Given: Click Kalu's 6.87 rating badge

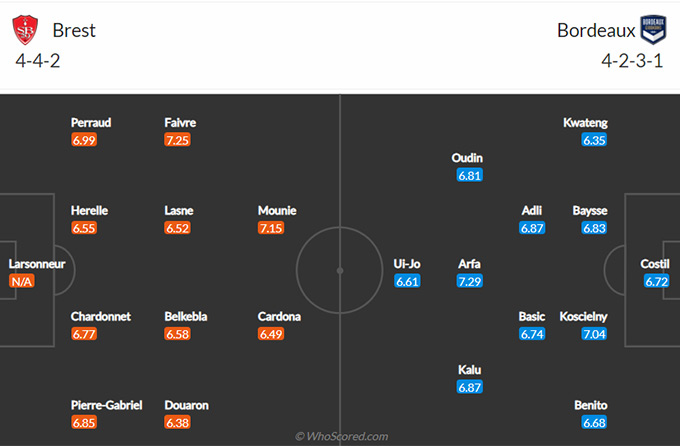Looking at the screenshot, I should [x=470, y=387].
